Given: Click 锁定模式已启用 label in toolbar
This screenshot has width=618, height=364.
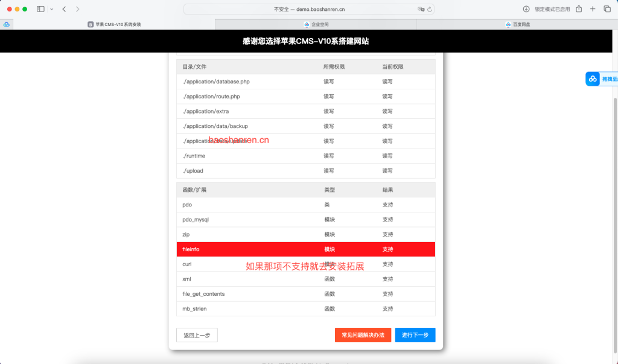Looking at the screenshot, I should pyautogui.click(x=552, y=9).
